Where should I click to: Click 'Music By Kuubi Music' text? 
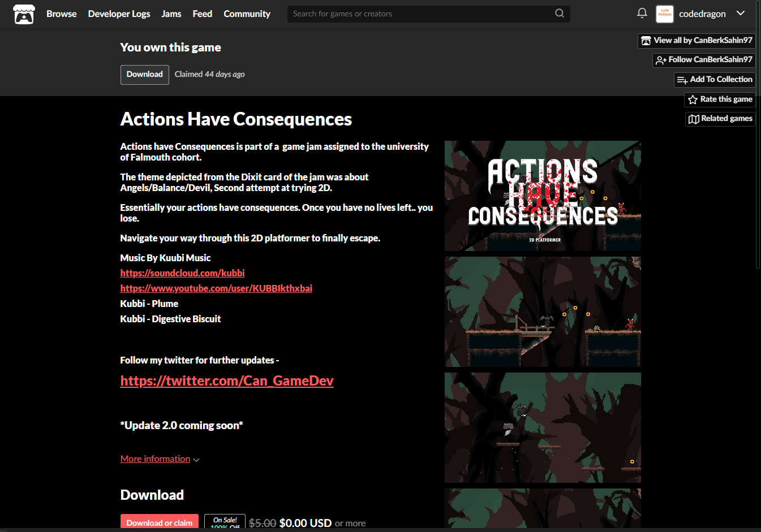pyautogui.click(x=165, y=258)
